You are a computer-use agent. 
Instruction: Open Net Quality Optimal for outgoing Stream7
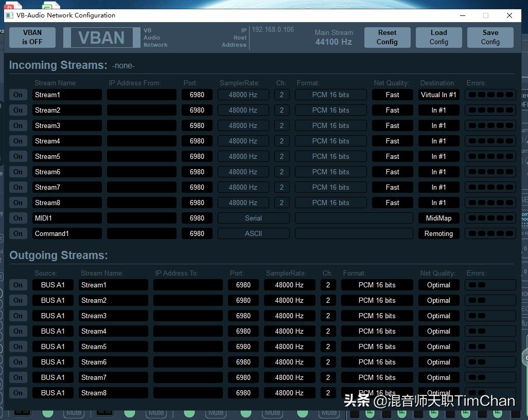click(x=438, y=378)
